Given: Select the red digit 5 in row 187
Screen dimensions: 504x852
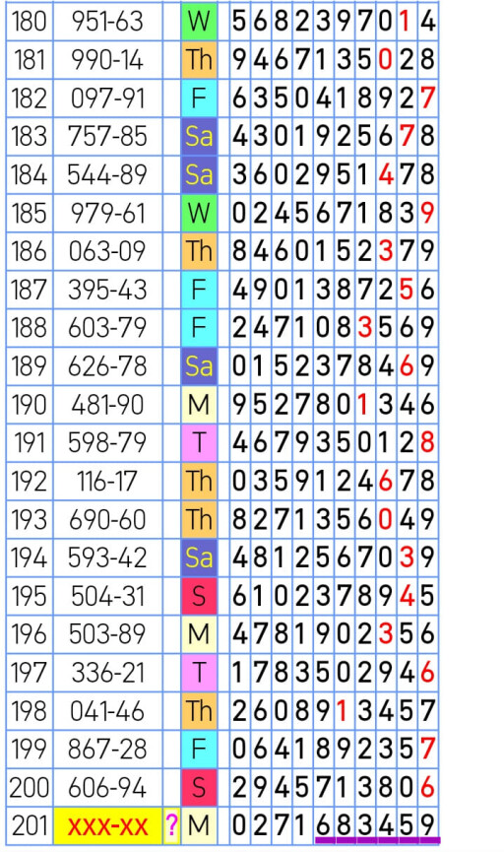Looking at the screenshot, I should coord(406,290).
